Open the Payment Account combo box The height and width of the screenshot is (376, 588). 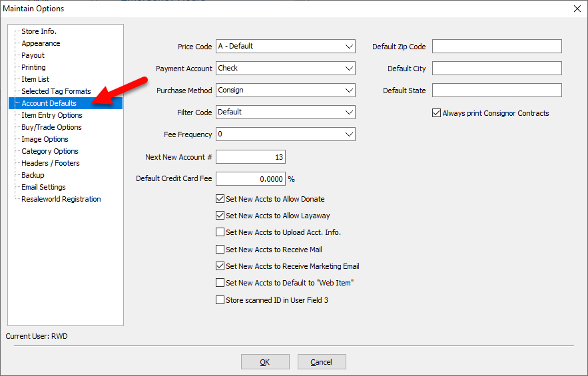(350, 69)
